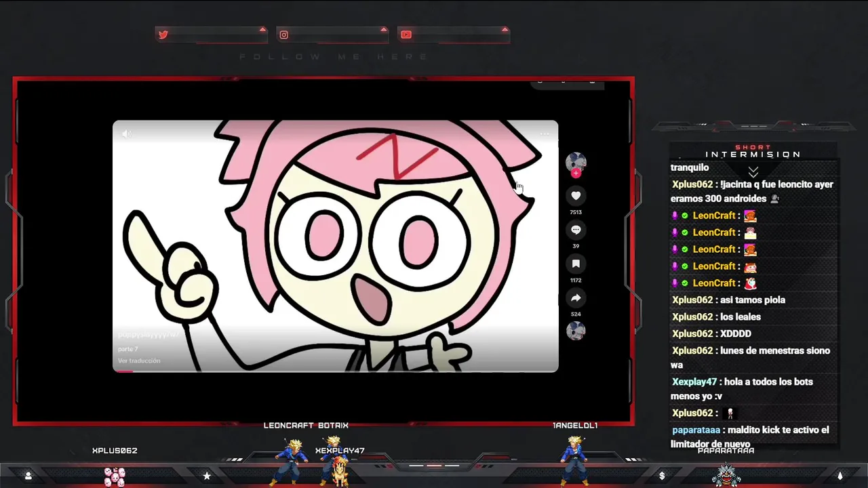Click the 'parte 7' caption text

pyautogui.click(x=127, y=349)
